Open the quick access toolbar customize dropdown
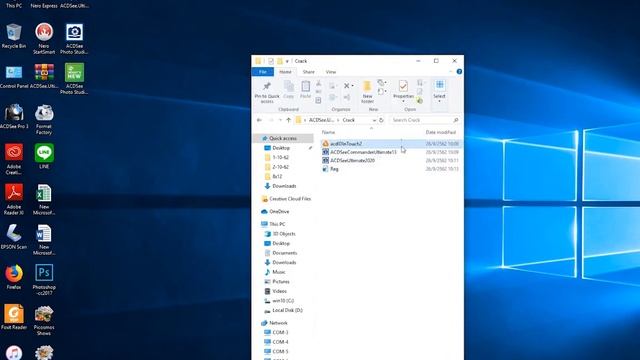Viewport: 640px width, 360px height. (x=287, y=61)
